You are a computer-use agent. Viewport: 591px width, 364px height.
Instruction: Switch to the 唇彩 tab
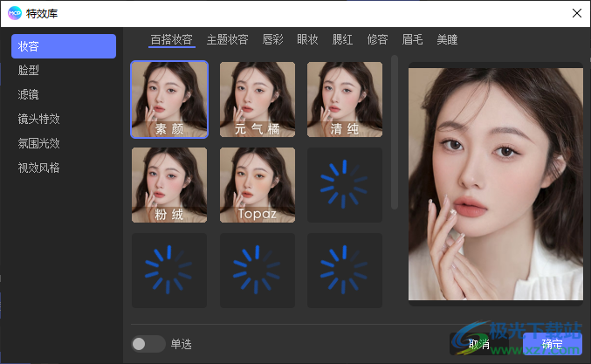[273, 39]
